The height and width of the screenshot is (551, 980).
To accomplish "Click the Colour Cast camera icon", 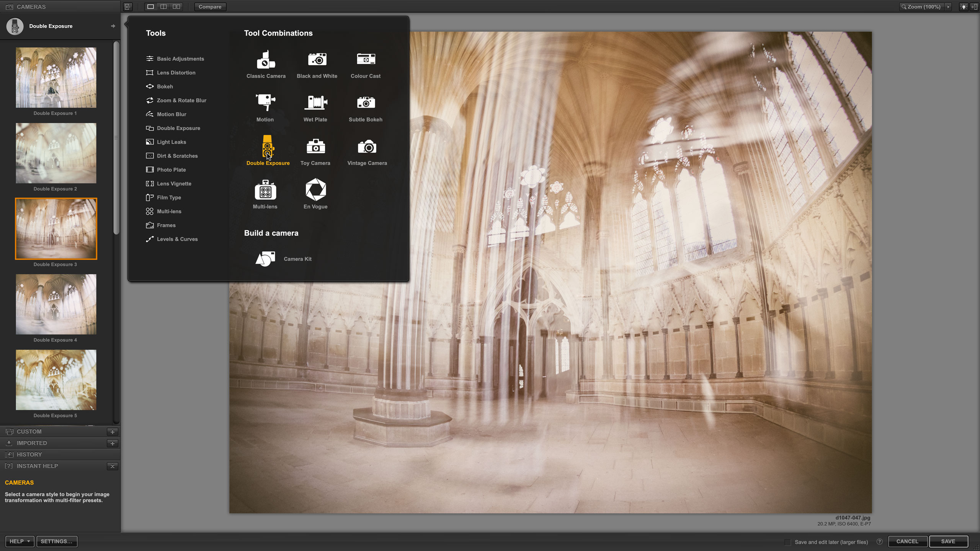I will pos(366,59).
